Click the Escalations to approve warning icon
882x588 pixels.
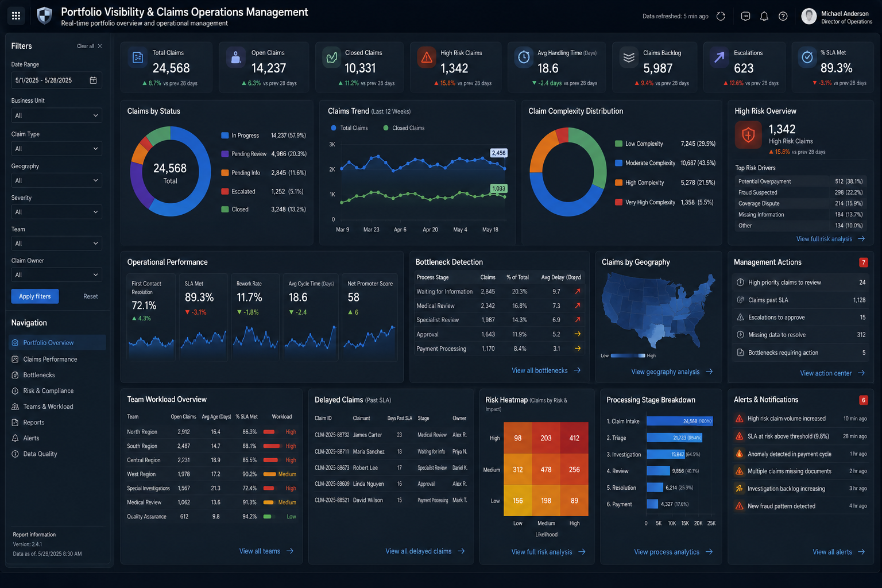pyautogui.click(x=740, y=317)
